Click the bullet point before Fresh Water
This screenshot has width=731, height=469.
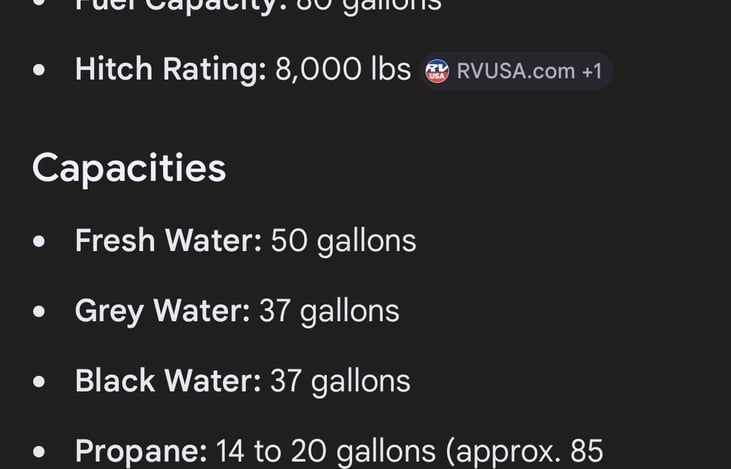(39, 241)
